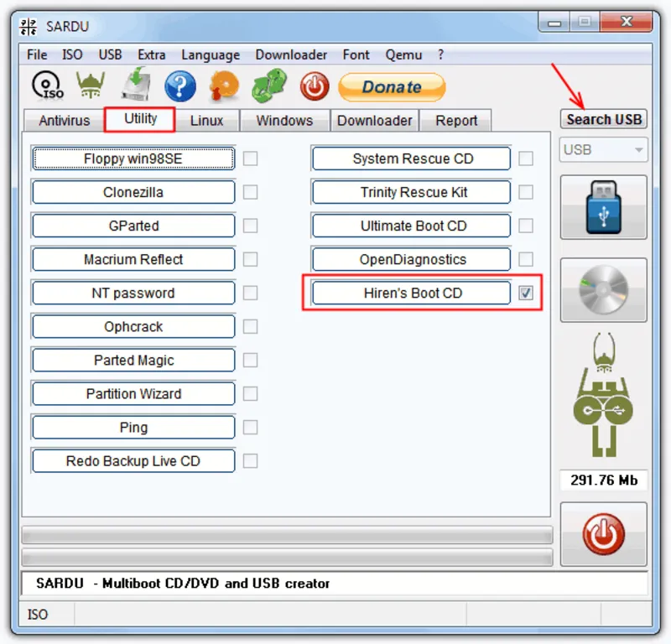This screenshot has height=644, width=671.
Task: Click the Clonezilla button
Action: 133,192
